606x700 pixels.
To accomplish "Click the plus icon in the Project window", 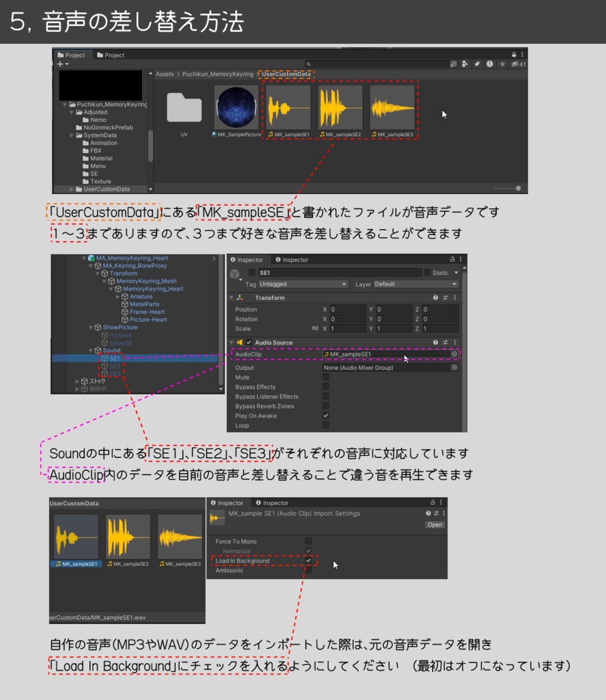I will click(x=60, y=64).
